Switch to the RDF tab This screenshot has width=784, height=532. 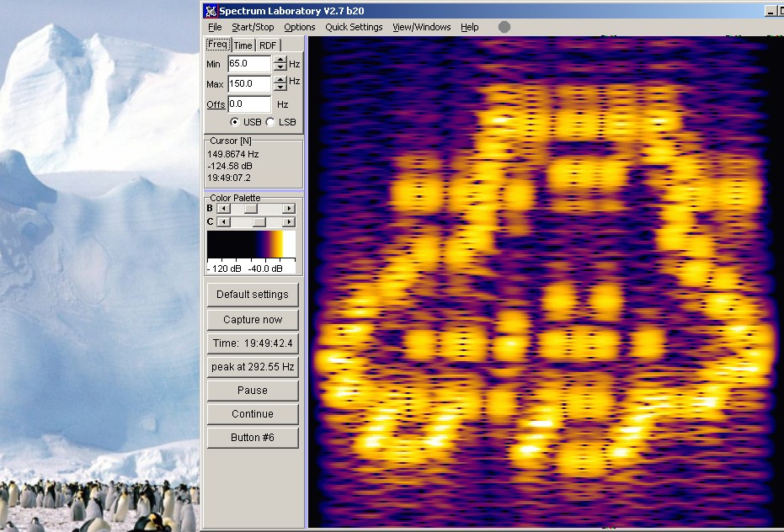click(268, 45)
